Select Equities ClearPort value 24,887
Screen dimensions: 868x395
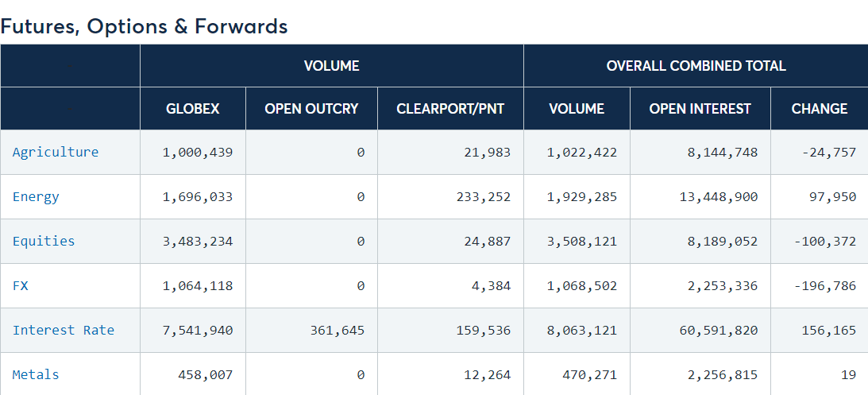[x=488, y=241]
